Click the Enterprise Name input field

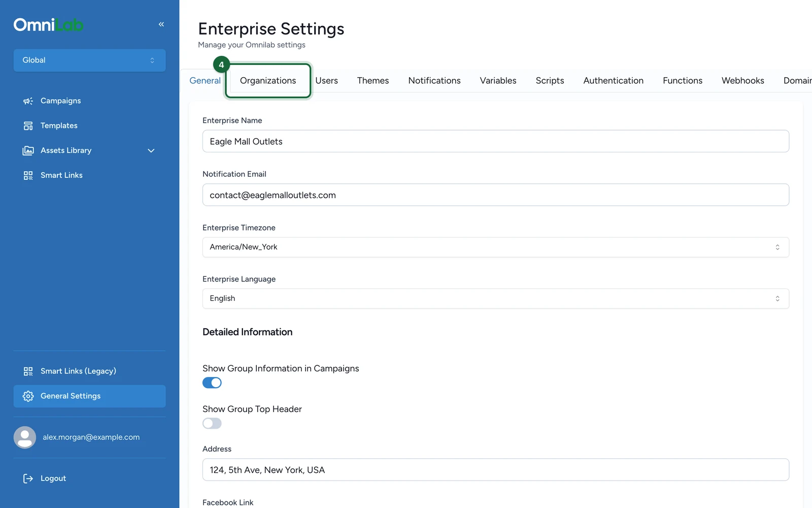[x=496, y=141]
